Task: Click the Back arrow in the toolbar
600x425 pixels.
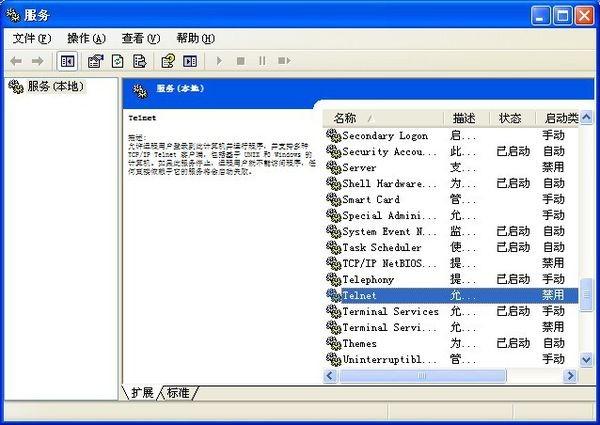Action: tap(16, 61)
